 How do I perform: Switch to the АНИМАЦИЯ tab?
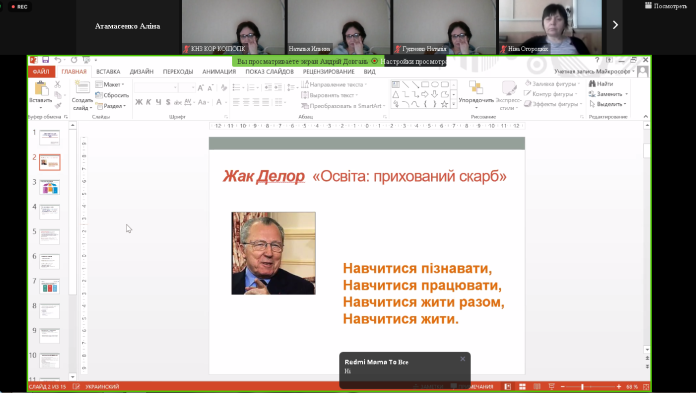219,71
